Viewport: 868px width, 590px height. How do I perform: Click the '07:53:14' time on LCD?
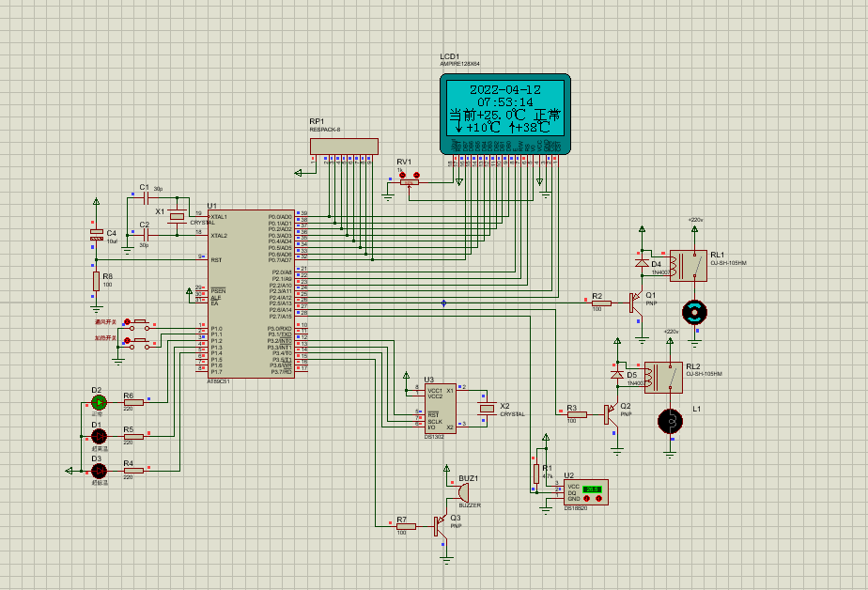pyautogui.click(x=504, y=101)
